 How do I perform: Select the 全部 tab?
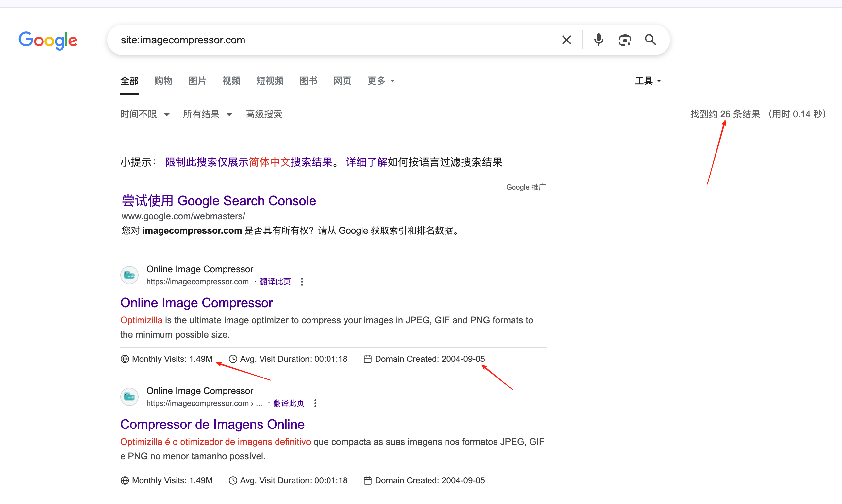pyautogui.click(x=129, y=81)
